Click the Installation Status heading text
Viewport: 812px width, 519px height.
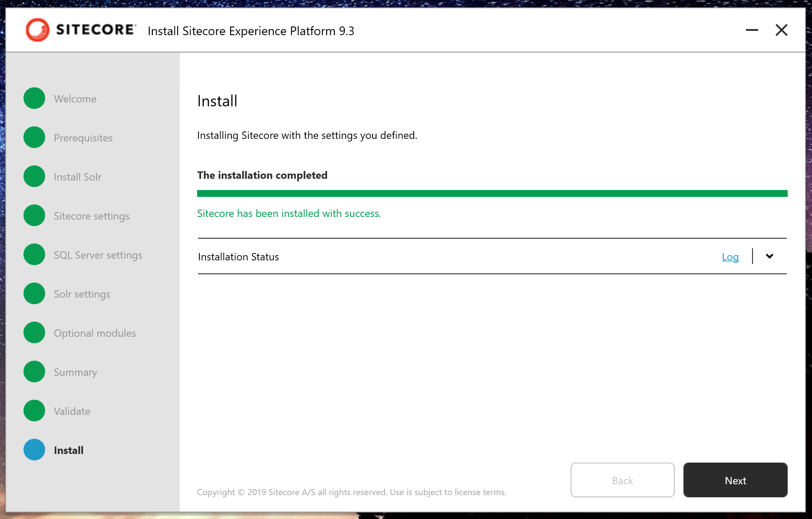[x=238, y=257]
